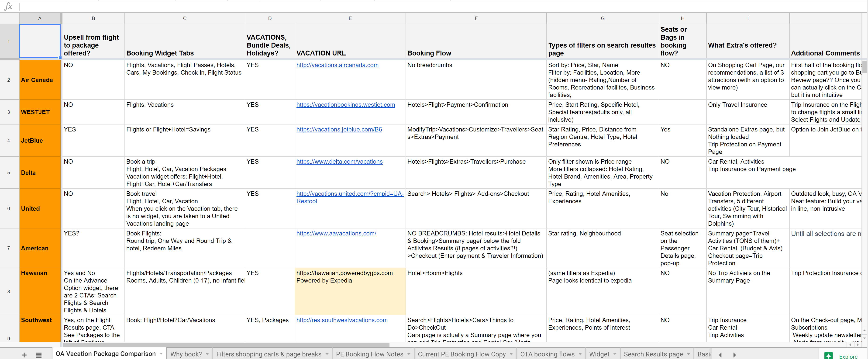The height and width of the screenshot is (359, 868).
Task: Select the column D header
Action: (270, 18)
